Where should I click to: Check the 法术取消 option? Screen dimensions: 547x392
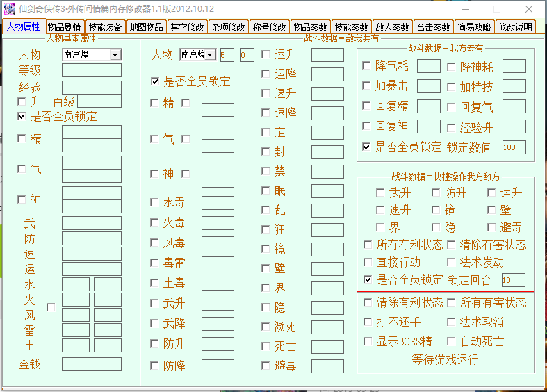[x=451, y=322]
